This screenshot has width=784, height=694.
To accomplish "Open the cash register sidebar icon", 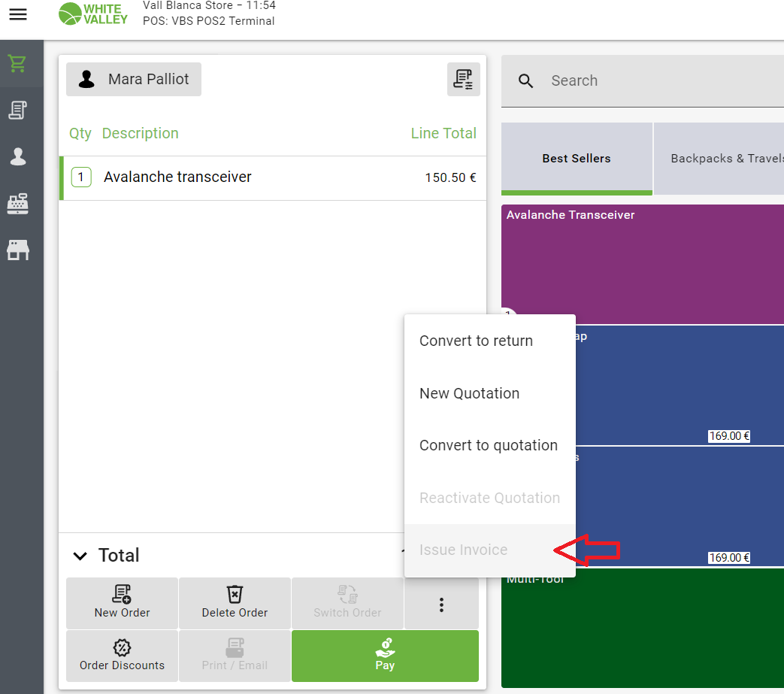I will pyautogui.click(x=18, y=204).
